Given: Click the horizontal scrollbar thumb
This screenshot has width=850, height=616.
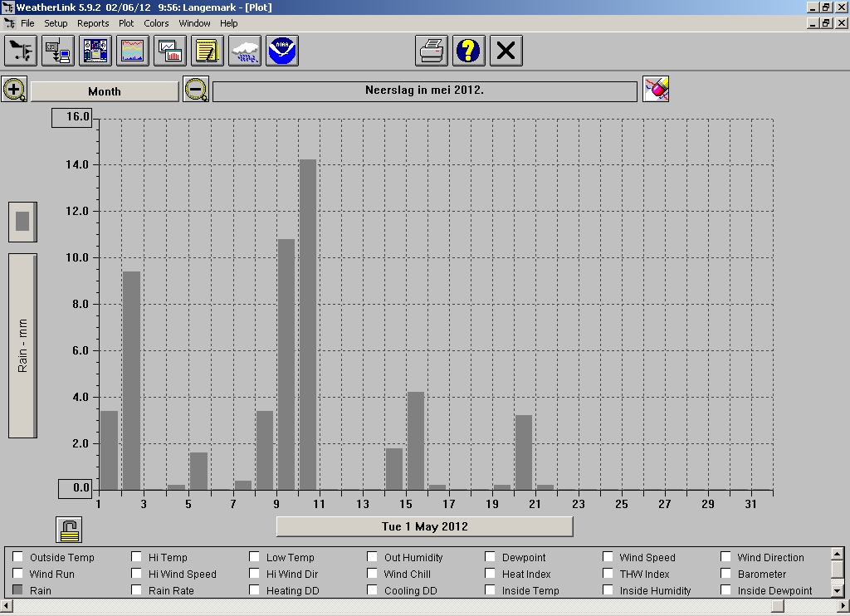Looking at the screenshot, I should coord(778,606).
